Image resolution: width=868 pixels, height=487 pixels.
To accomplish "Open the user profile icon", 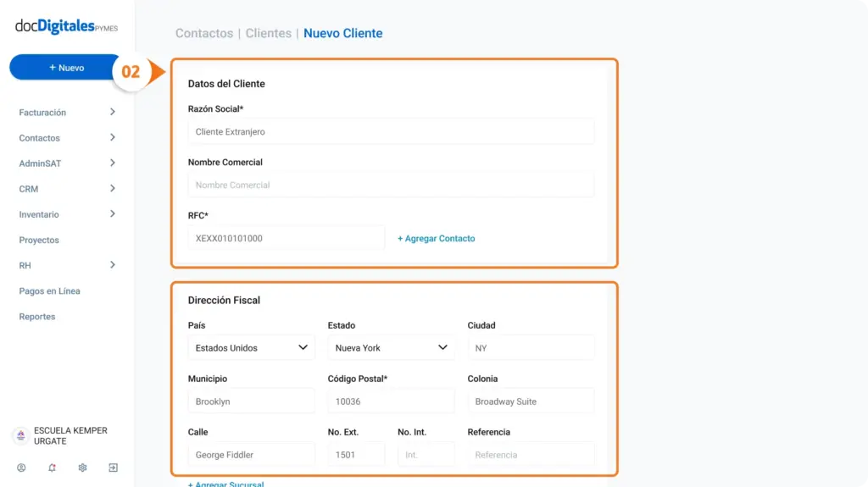I will [x=21, y=468].
